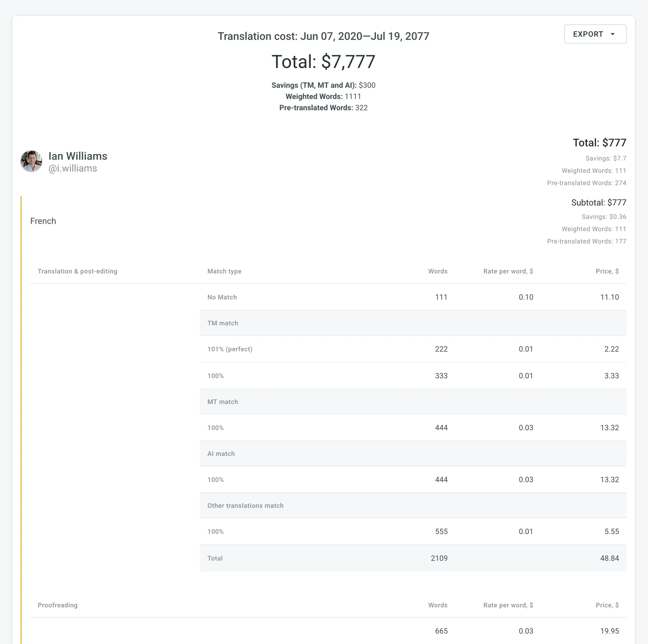The width and height of the screenshot is (648, 644).
Task: Select the Proofreading section header
Action: (57, 605)
